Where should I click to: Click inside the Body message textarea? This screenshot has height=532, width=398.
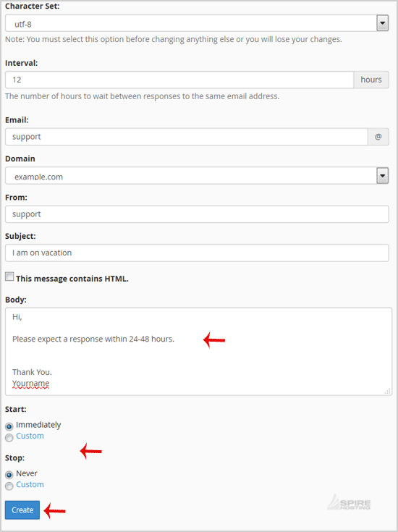coord(198,352)
